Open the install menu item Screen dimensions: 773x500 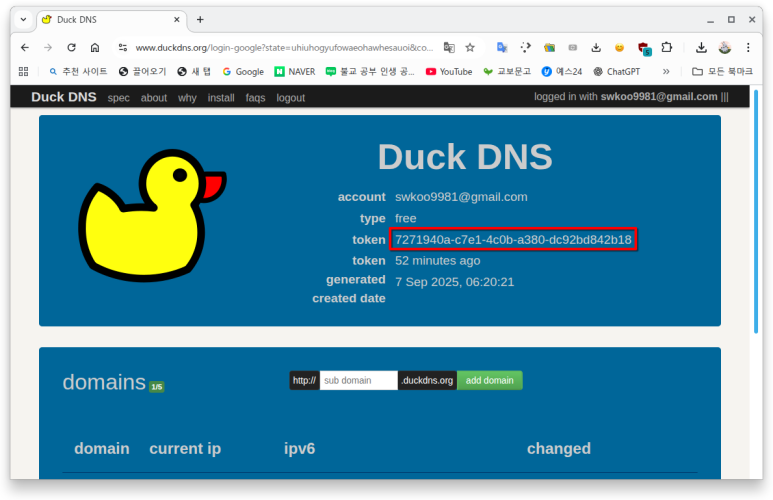tap(221, 98)
